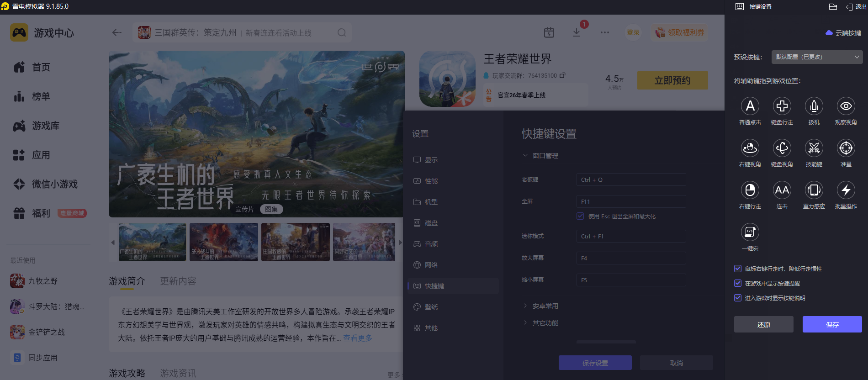Open the calendar check-in icon
Image resolution: width=868 pixels, height=380 pixels.
point(549,32)
